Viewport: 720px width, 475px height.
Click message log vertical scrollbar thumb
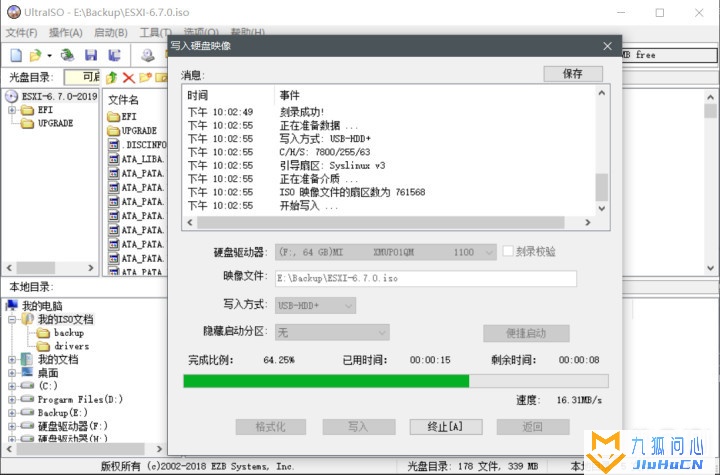click(602, 187)
